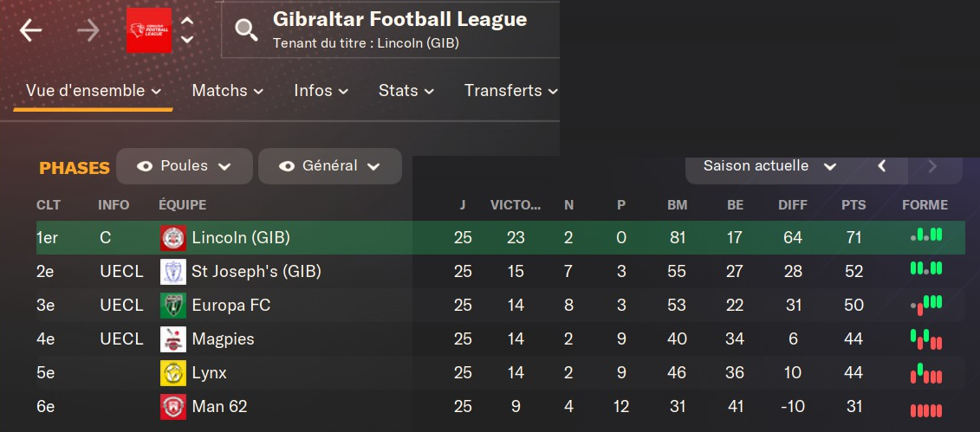980x432 pixels.
Task: Click the search magnifying glass icon
Action: tap(247, 31)
